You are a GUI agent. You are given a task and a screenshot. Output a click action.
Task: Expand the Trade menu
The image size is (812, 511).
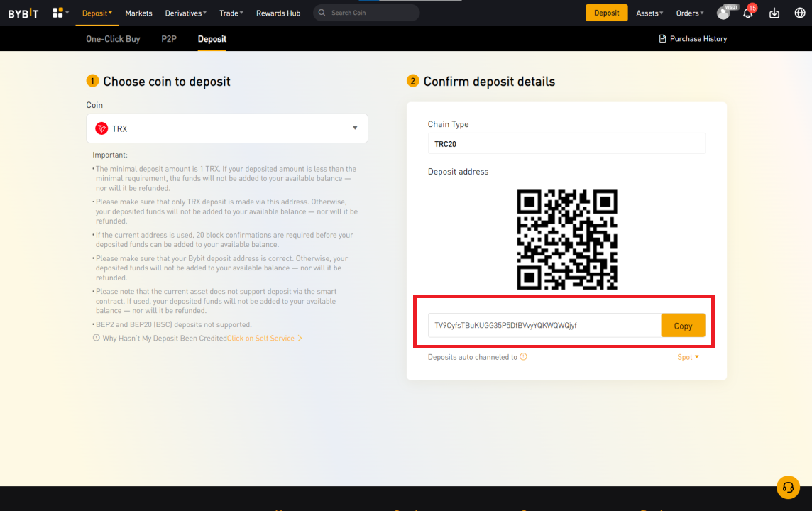pyautogui.click(x=231, y=13)
